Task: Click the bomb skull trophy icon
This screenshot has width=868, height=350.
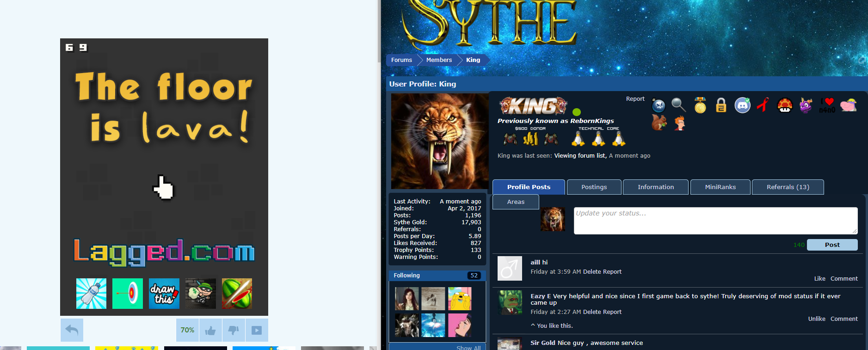Action: [x=659, y=106]
